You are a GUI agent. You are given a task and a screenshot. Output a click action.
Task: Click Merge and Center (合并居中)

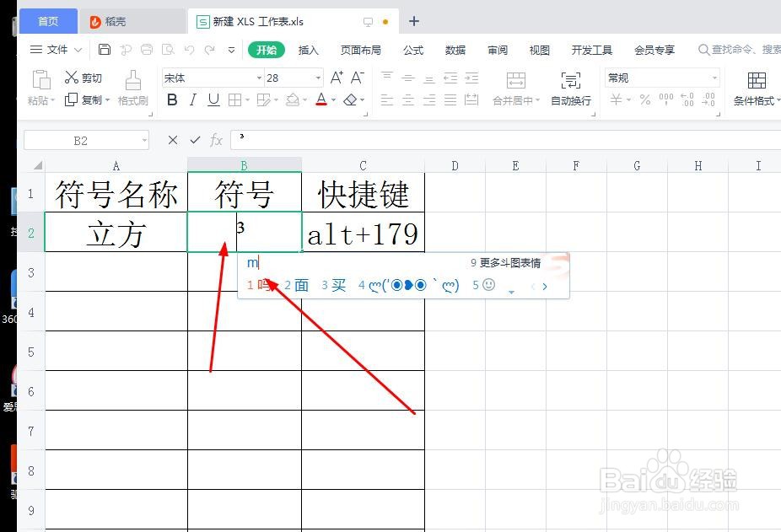pyautogui.click(x=516, y=89)
